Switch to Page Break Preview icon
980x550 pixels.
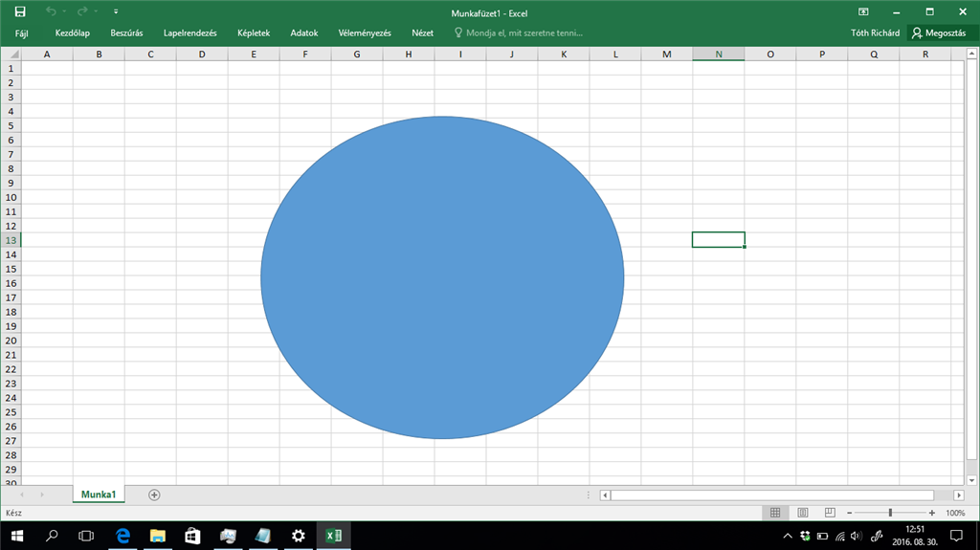point(830,513)
